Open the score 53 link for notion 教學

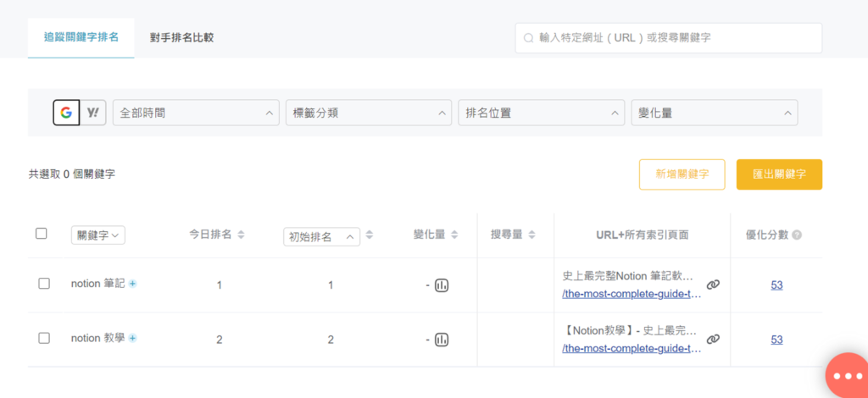[x=776, y=340]
